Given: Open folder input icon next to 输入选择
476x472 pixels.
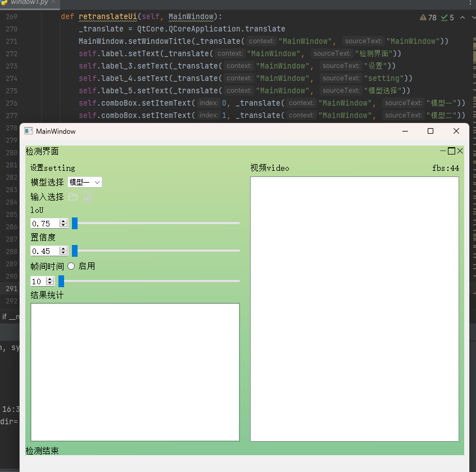Looking at the screenshot, I should point(73,197).
